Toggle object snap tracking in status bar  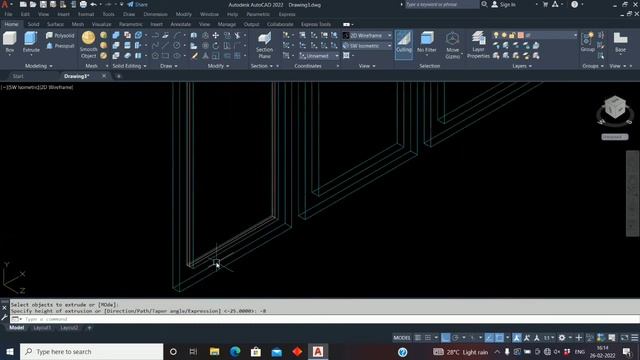point(489,338)
